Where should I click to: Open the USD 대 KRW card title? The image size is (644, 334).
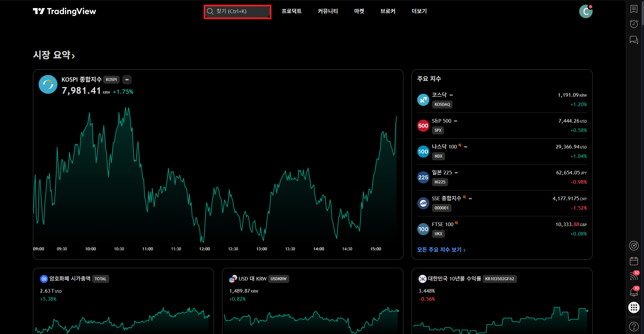252,279
